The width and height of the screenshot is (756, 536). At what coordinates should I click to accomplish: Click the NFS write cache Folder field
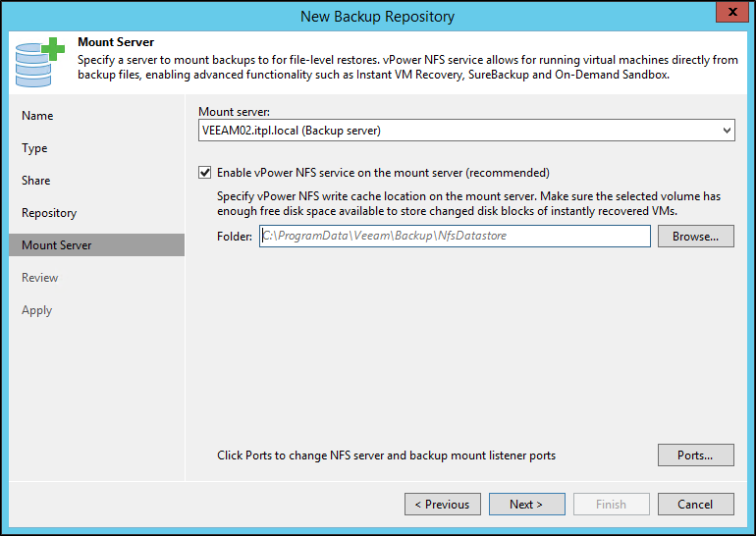[454, 236]
